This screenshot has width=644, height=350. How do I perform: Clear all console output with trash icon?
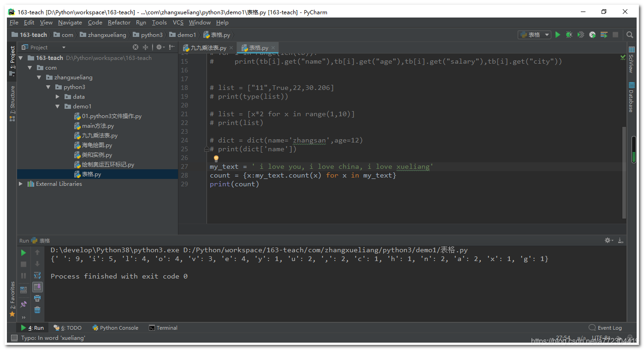(37, 310)
